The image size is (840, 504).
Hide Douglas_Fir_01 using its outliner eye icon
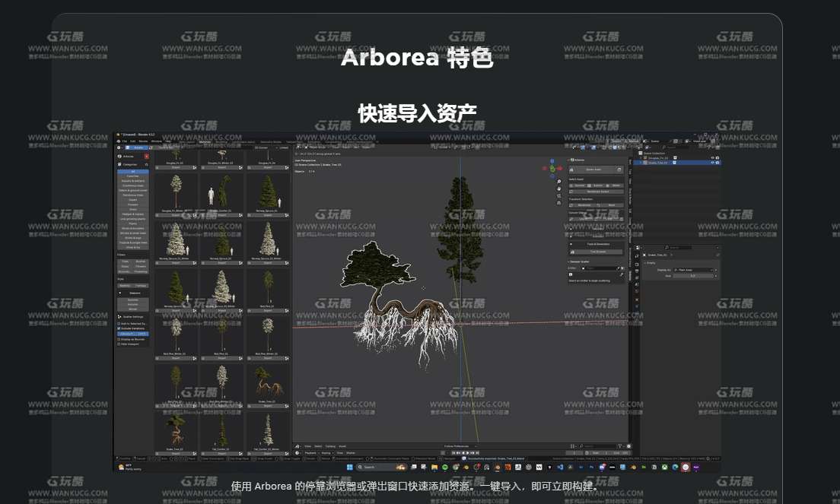point(712,158)
